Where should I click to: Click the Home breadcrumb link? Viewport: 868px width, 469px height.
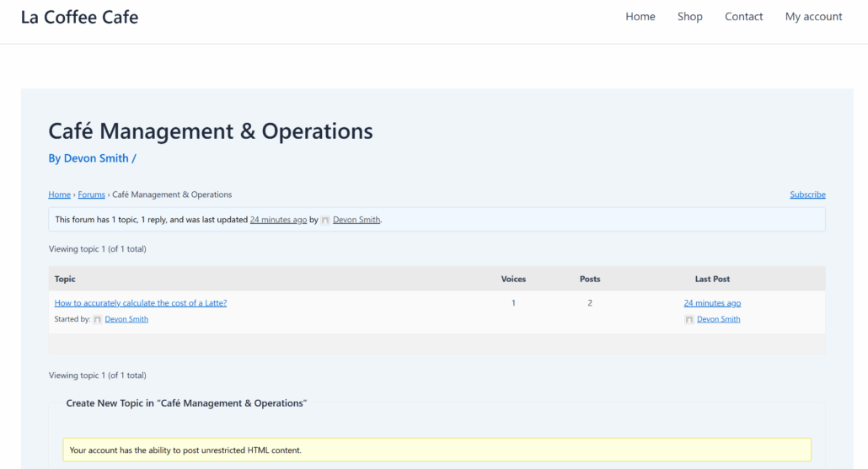pyautogui.click(x=59, y=195)
